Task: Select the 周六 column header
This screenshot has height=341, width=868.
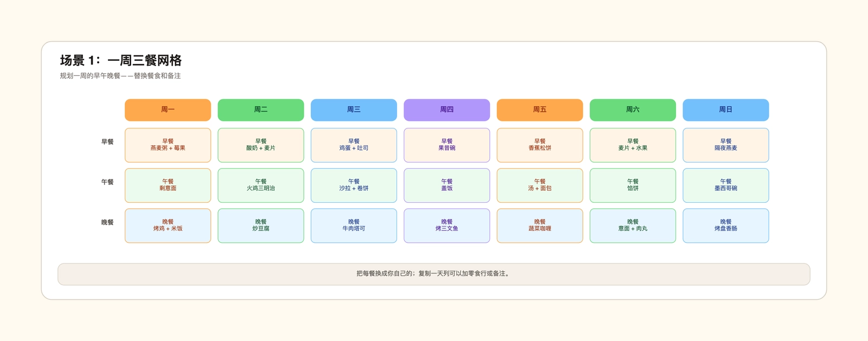Action: click(x=633, y=110)
